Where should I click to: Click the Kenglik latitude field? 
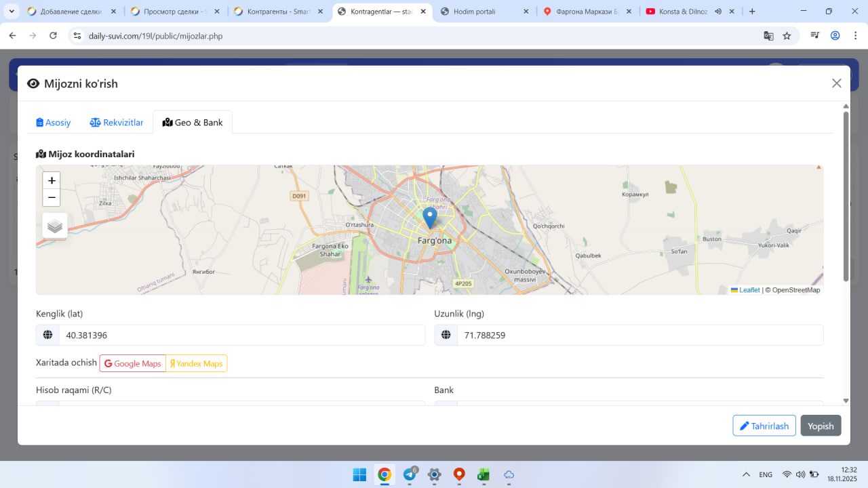pyautogui.click(x=241, y=335)
